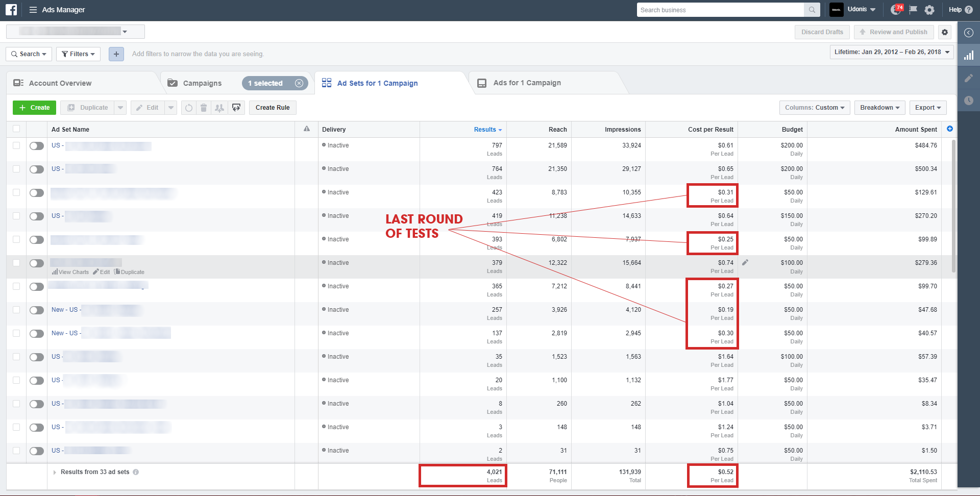This screenshot has height=496, width=980.
Task: Open the settings gear in top bar
Action: point(929,10)
